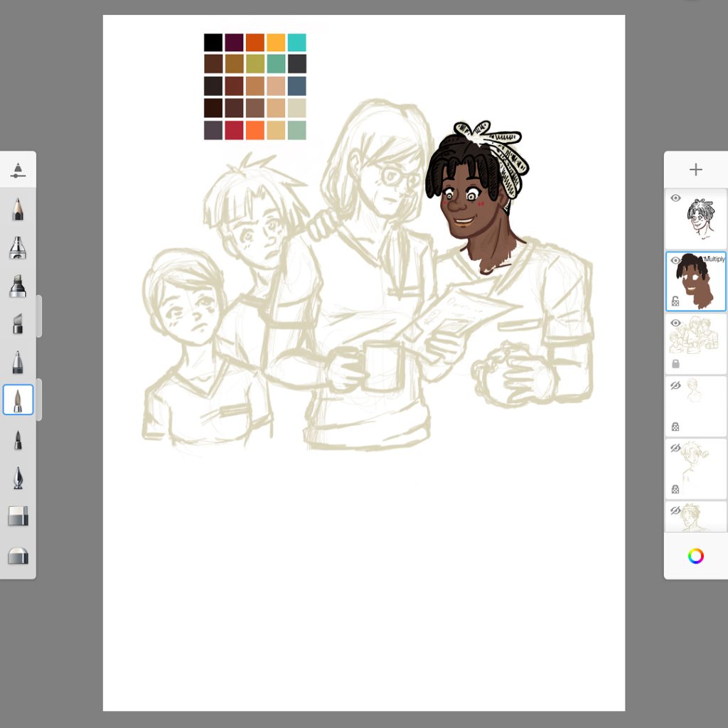
Task: Unlock the group sketch layer padlock
Action: 675,364
